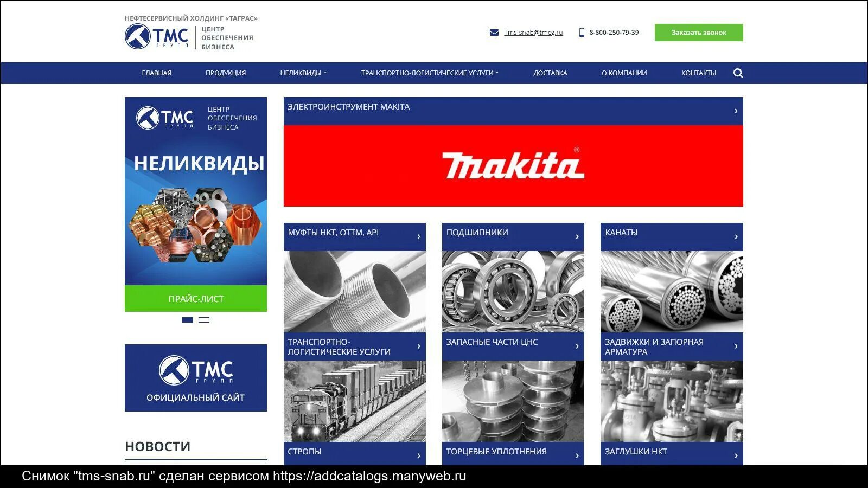The width and height of the screenshot is (868, 488).
Task: Open the 'Стропы' category title
Action: [304, 452]
